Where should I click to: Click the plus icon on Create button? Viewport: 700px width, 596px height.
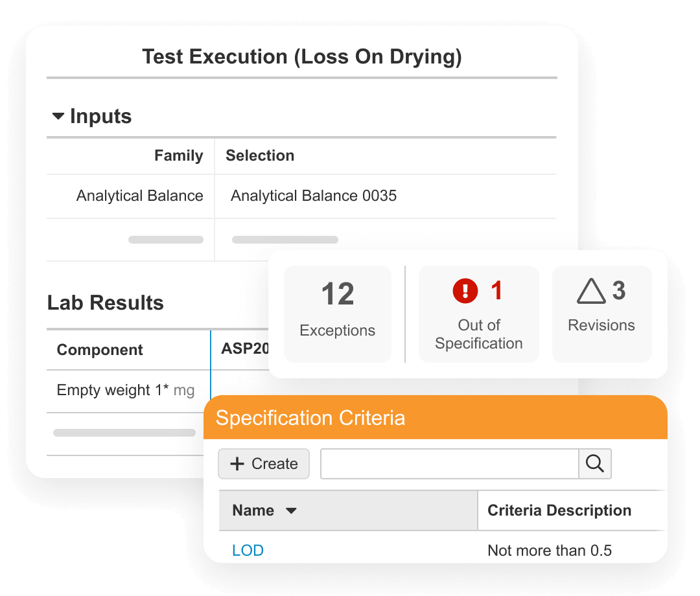pos(237,464)
